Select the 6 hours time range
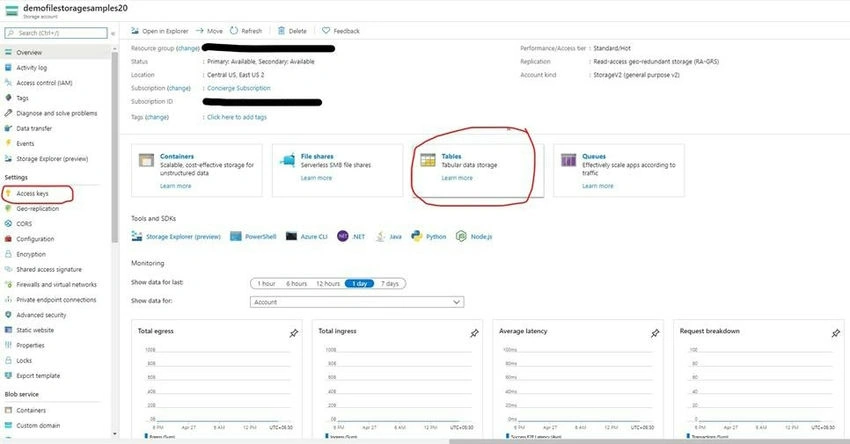 [297, 284]
